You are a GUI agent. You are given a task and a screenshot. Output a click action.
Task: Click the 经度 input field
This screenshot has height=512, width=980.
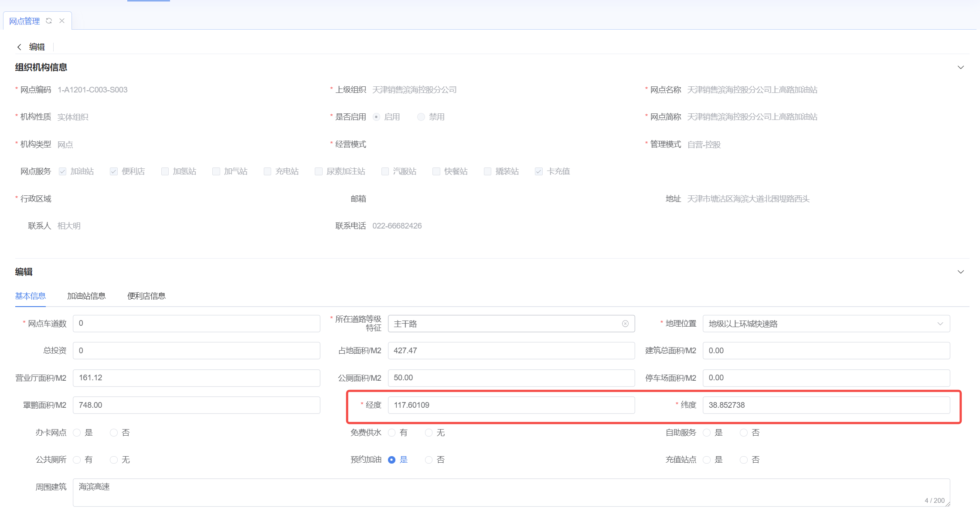[511, 405]
